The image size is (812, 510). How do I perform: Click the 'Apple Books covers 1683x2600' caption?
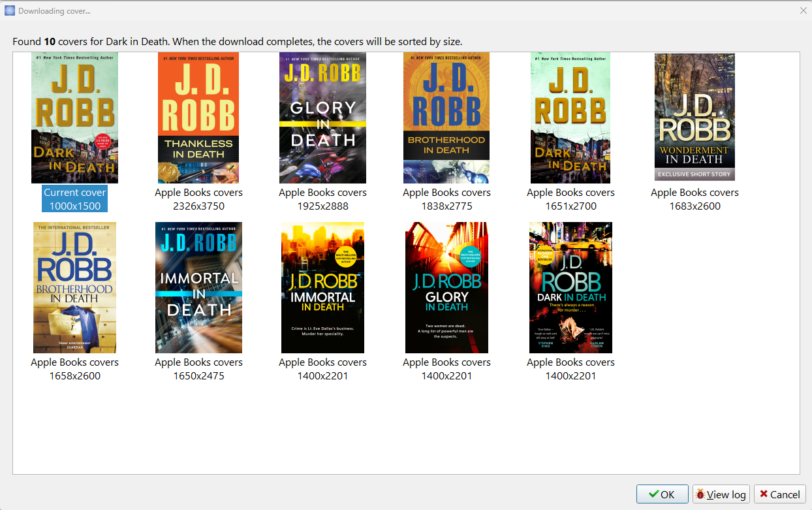(x=695, y=199)
